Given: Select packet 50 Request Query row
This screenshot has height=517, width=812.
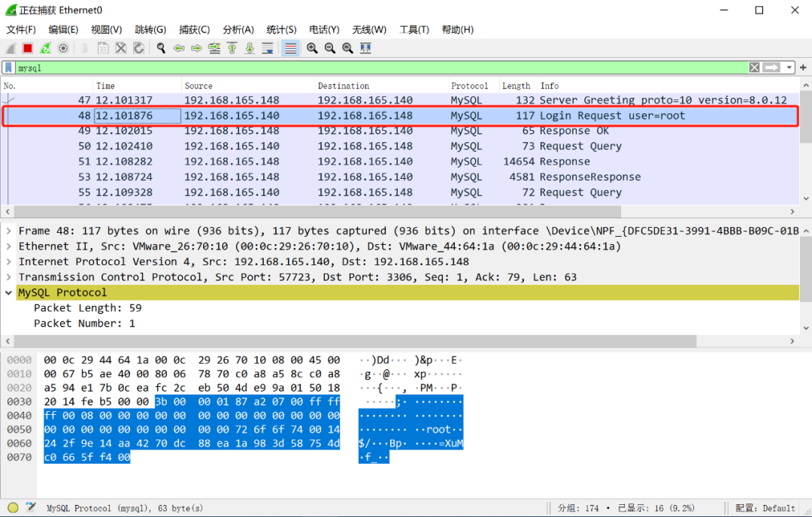Looking at the screenshot, I should (400, 147).
